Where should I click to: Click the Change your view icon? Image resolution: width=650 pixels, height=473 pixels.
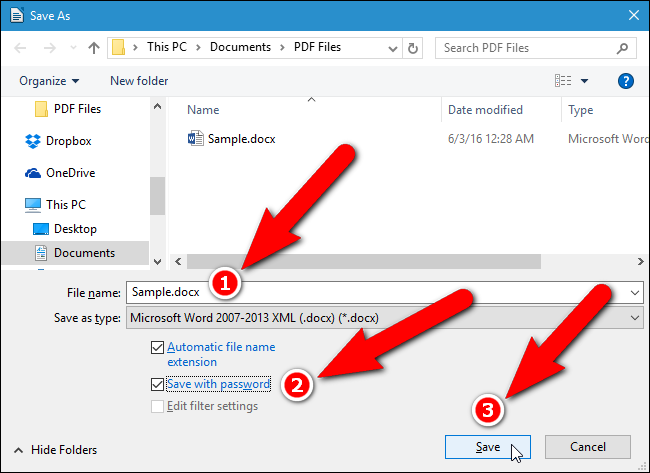click(x=563, y=80)
